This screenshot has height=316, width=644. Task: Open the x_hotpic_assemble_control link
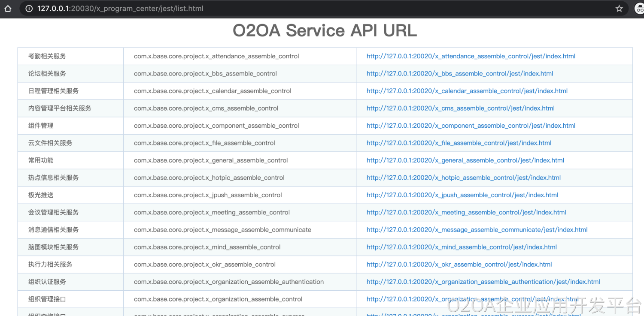[463, 178]
